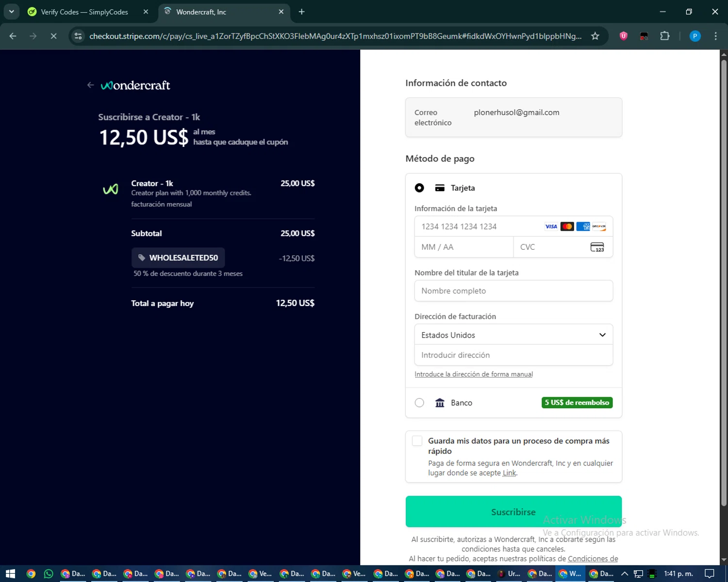The width and height of the screenshot is (728, 582).
Task: Open the Chrome three-dot menu
Action: click(715, 36)
